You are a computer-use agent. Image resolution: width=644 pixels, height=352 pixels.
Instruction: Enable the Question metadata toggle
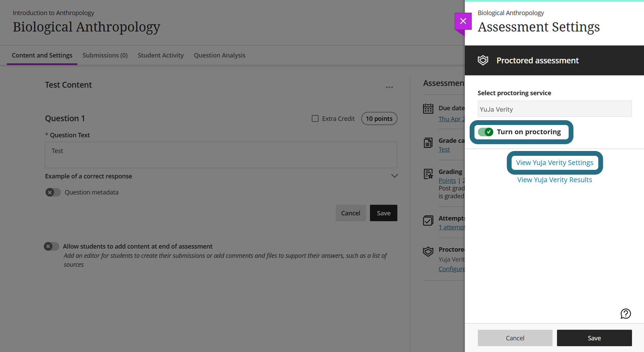53,192
